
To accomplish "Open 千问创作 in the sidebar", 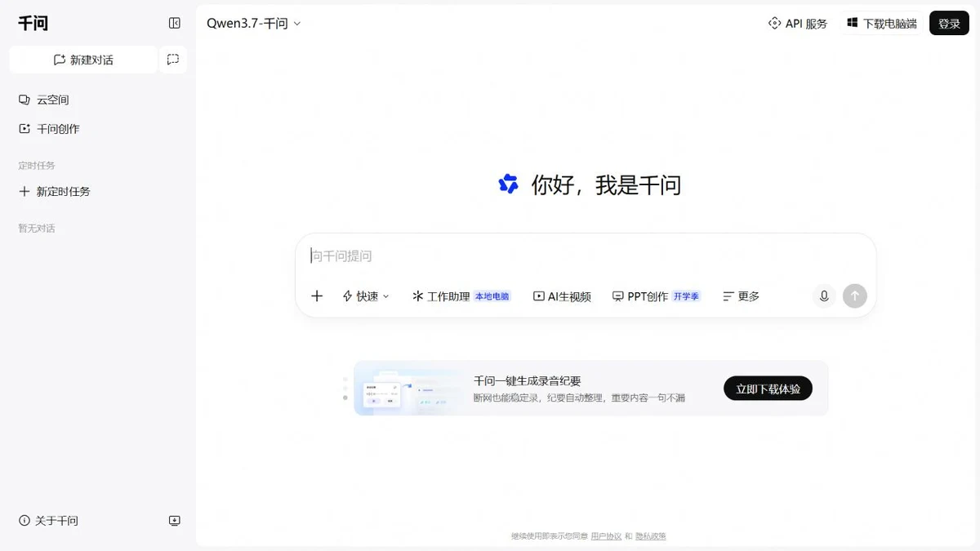I will tap(49, 129).
